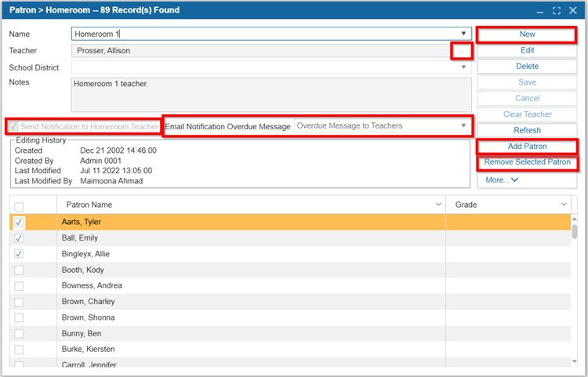Uncheck the Bingleyx, Allie checkbox
The width and height of the screenshot is (588, 377).
point(19,254)
